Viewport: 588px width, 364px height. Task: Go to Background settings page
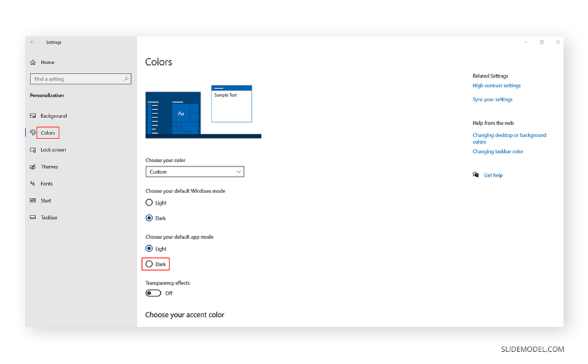[53, 116]
